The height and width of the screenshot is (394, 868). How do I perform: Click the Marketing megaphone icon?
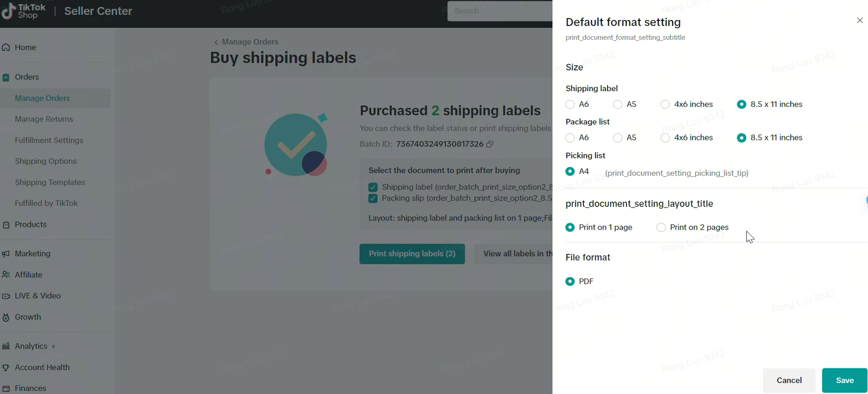tap(6, 254)
